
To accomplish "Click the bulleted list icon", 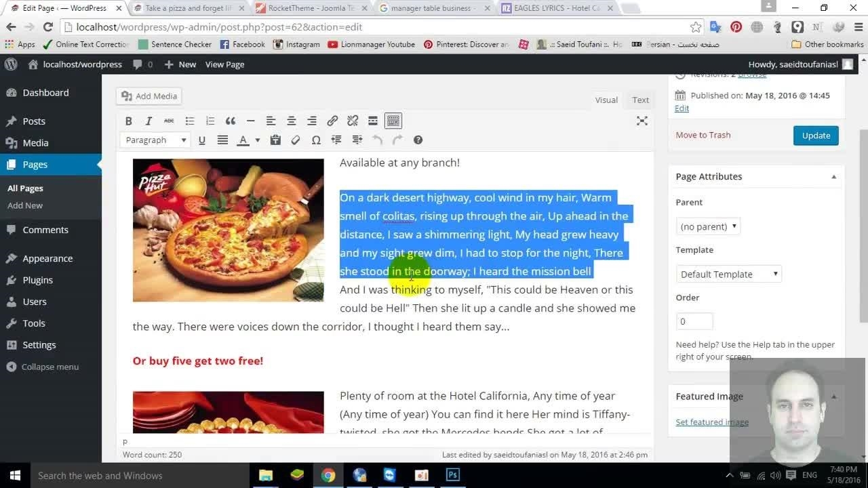I will 190,121.
